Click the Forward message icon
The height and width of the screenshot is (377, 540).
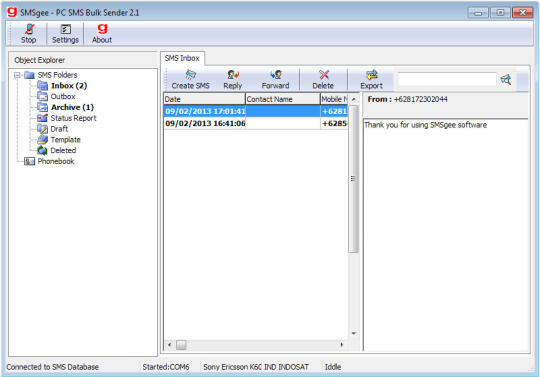[x=276, y=75]
